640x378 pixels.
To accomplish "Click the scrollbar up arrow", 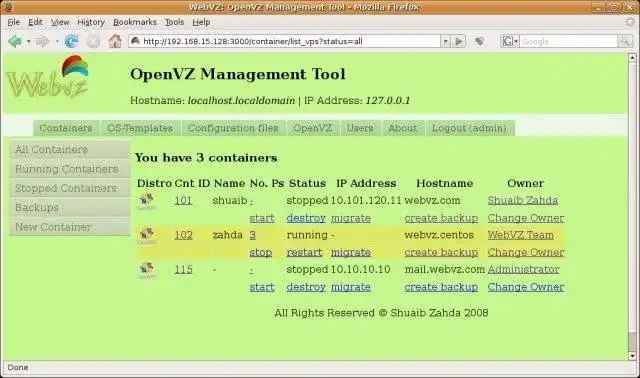I will coord(632,58).
